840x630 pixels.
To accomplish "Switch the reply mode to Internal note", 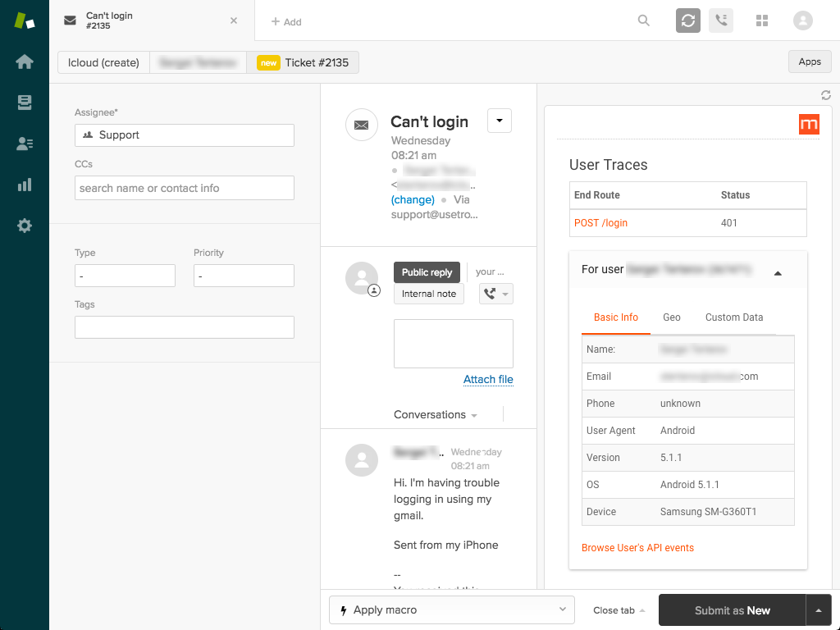I will [x=428, y=294].
